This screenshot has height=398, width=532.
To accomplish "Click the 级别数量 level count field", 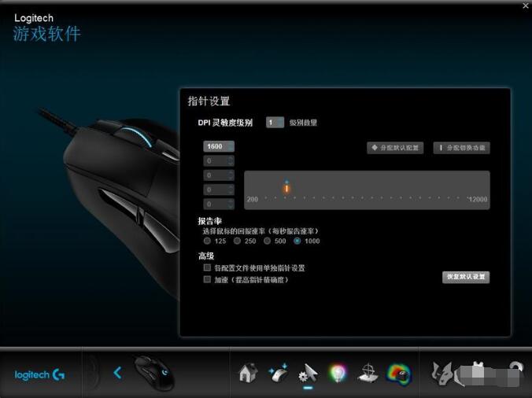I will click(275, 123).
